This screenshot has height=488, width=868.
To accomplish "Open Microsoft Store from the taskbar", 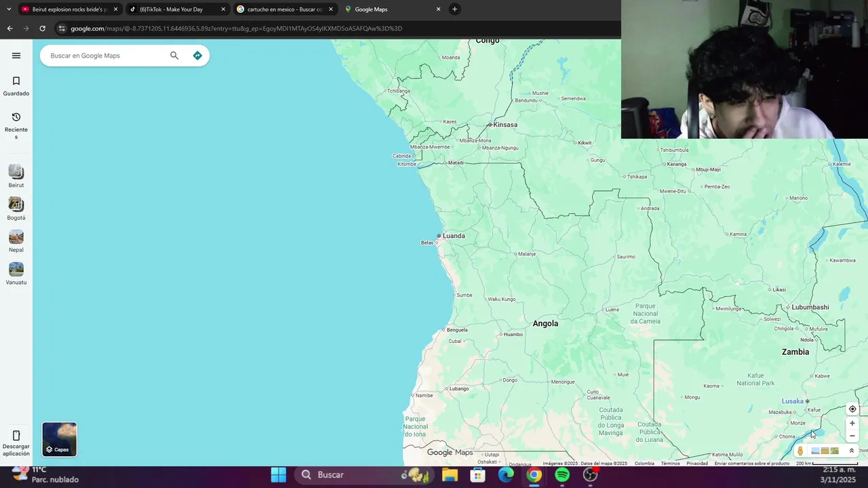I will [478, 474].
